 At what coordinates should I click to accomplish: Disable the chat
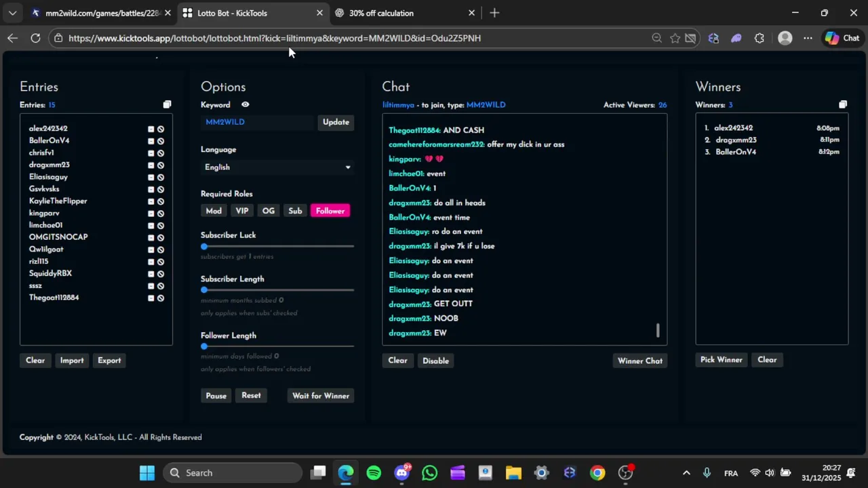(x=435, y=361)
